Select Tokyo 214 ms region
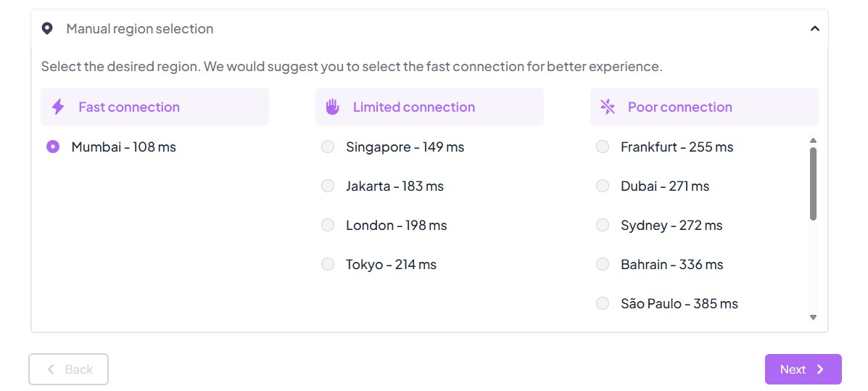The width and height of the screenshot is (868, 391). click(x=328, y=265)
